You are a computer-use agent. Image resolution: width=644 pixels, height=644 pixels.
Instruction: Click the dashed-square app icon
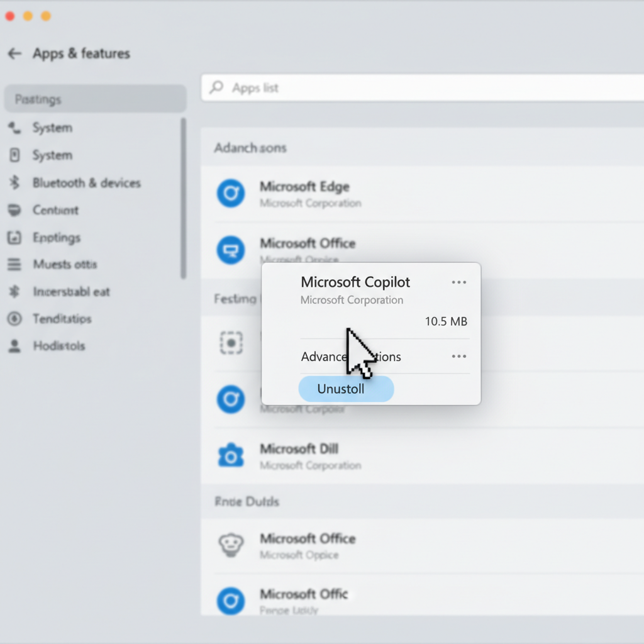(x=231, y=343)
